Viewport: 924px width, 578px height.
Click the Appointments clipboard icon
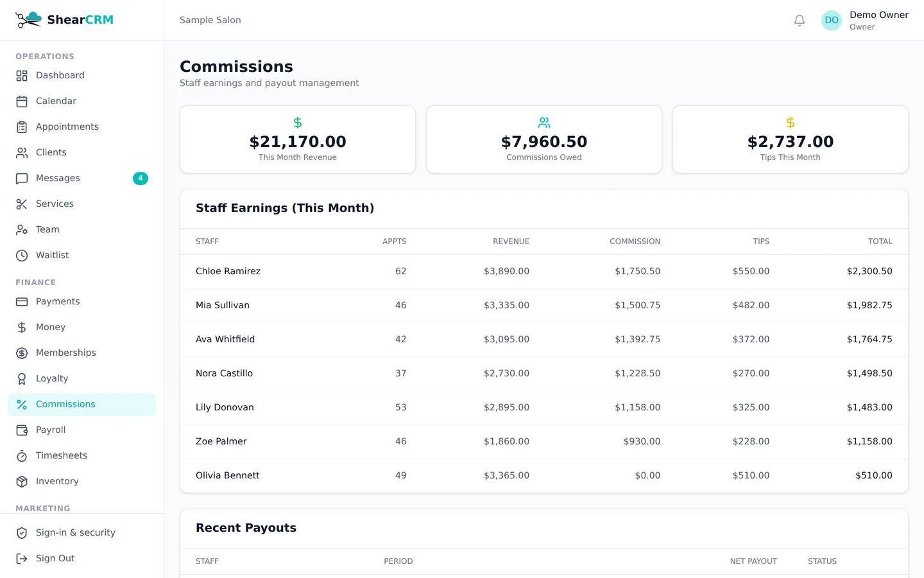[22, 127]
